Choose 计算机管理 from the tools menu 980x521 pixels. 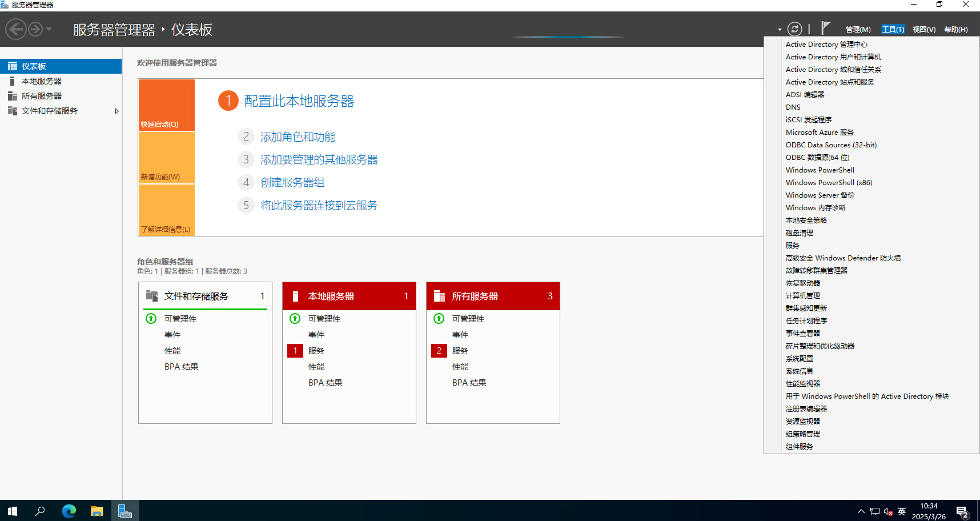click(x=802, y=296)
